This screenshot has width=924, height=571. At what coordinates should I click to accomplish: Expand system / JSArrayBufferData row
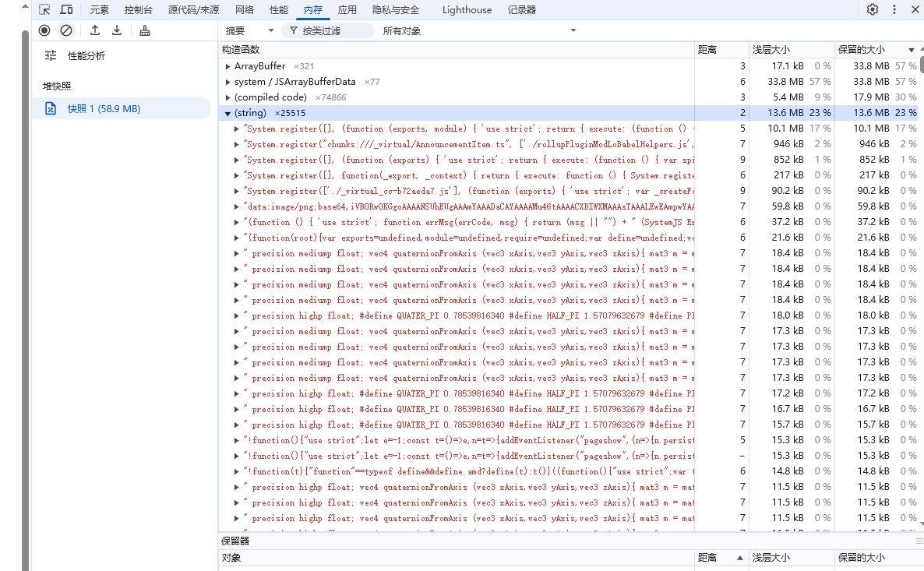pos(228,82)
